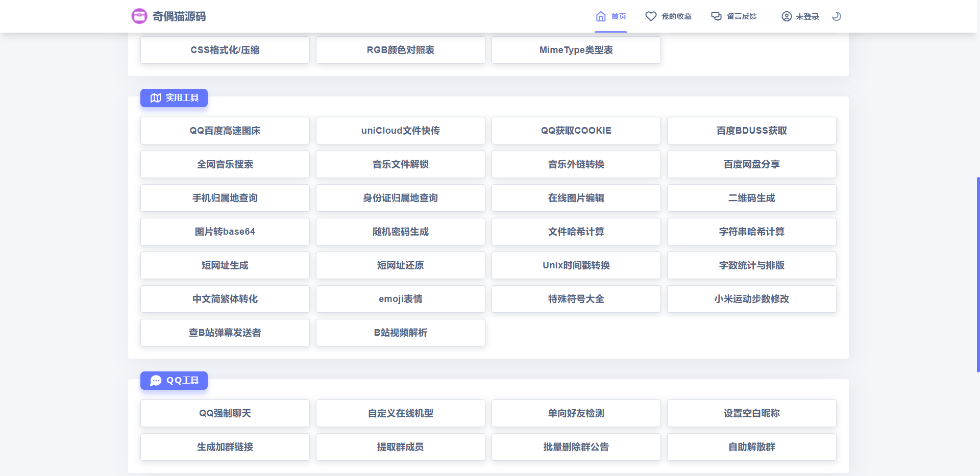The width and height of the screenshot is (980, 476).
Task: Open 设置空白昵称 tool
Action: pyautogui.click(x=752, y=413)
